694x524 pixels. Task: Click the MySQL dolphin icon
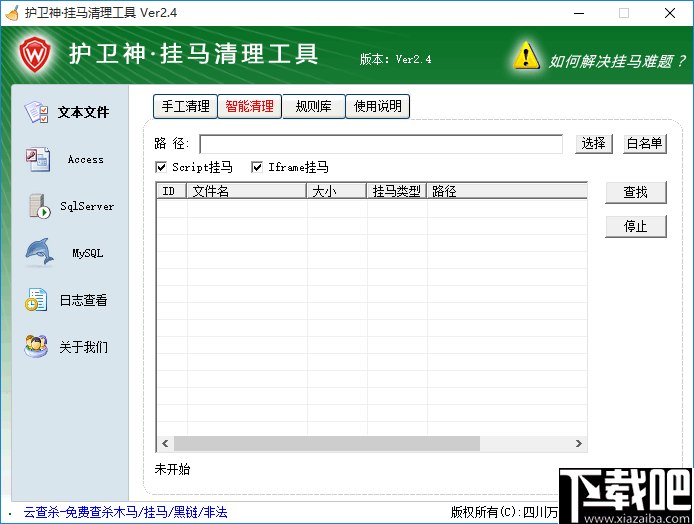coord(39,253)
